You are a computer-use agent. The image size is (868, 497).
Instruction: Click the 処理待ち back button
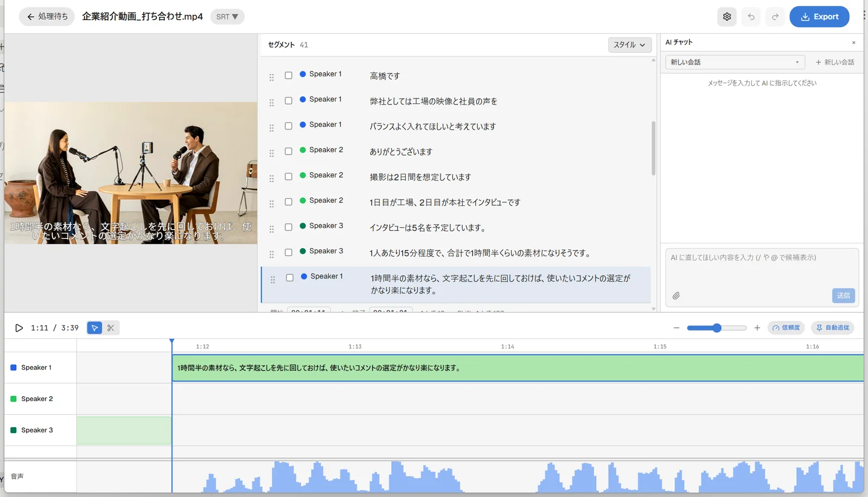(x=47, y=17)
